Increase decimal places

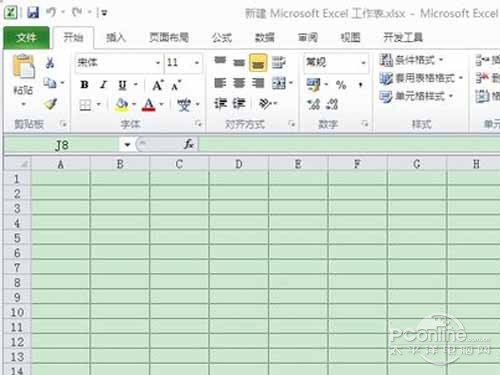(x=313, y=105)
